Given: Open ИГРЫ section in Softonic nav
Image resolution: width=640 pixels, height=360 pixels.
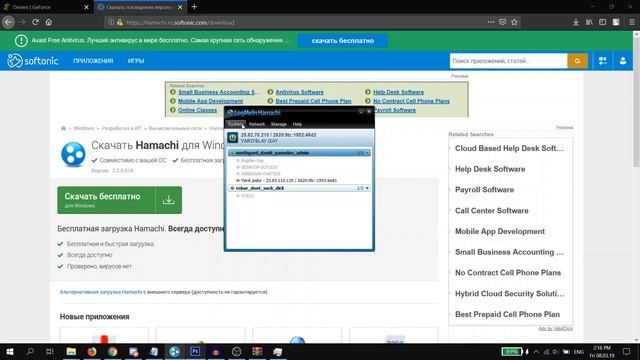Looking at the screenshot, I should tap(136, 61).
